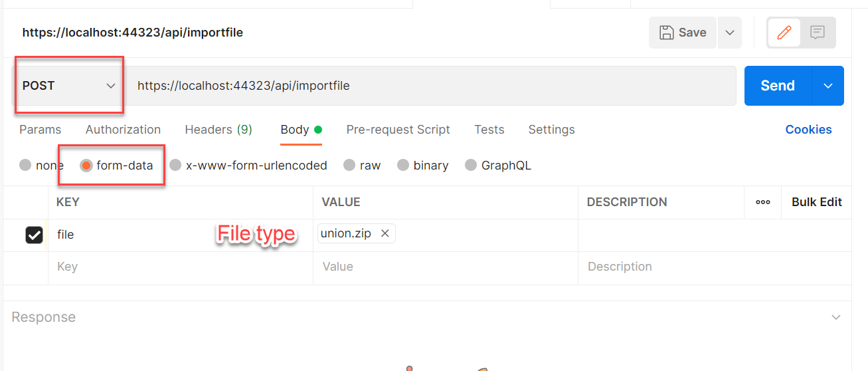
Task: Open the Pre-request Script tab
Action: [398, 130]
